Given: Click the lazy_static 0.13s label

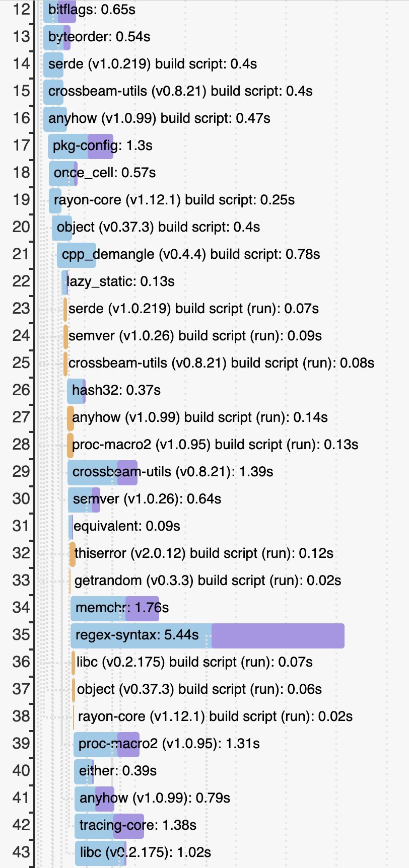Looking at the screenshot, I should [x=120, y=282].
